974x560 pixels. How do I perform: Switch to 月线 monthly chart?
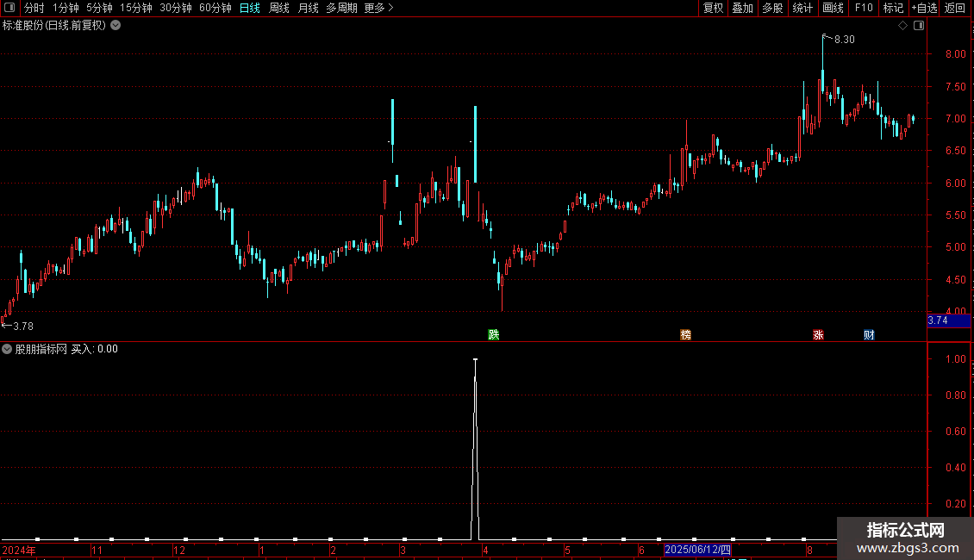pos(308,8)
